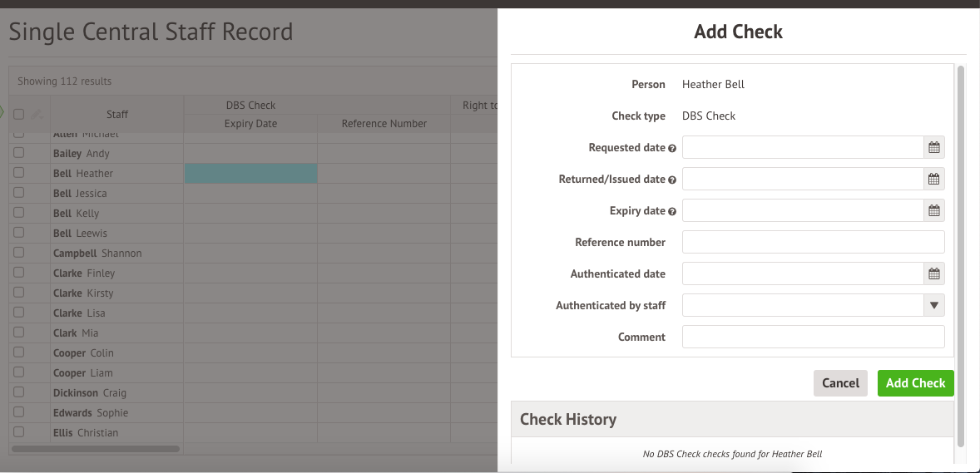Image resolution: width=980 pixels, height=473 pixels.
Task: Click the Reference Number column header
Action: [x=384, y=124]
